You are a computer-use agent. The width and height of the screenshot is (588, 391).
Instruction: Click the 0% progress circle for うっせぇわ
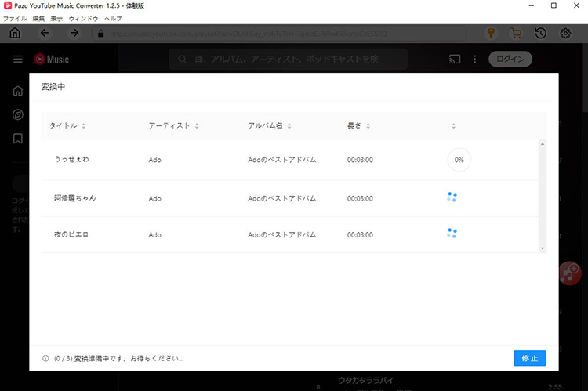tap(459, 160)
